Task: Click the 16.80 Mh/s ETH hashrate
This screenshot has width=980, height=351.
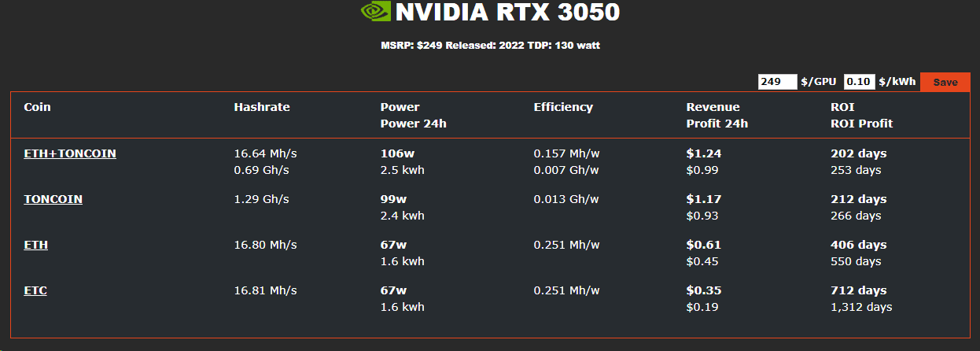Action: pyautogui.click(x=265, y=245)
